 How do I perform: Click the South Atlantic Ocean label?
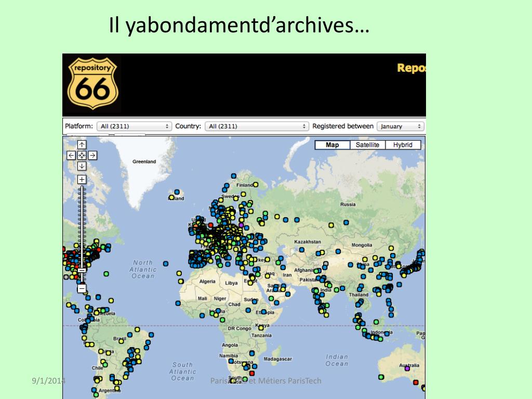coord(182,371)
